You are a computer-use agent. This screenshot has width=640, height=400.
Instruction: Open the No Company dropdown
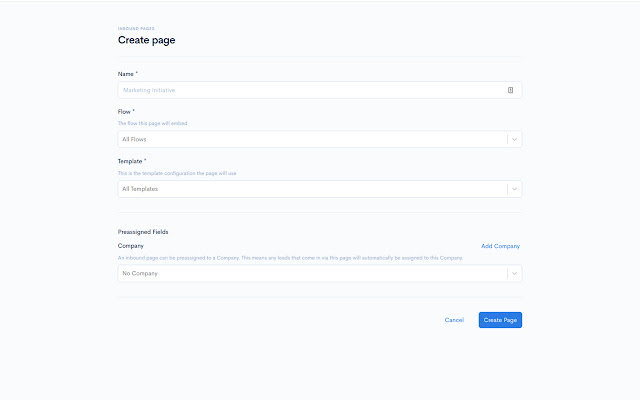coord(320,273)
